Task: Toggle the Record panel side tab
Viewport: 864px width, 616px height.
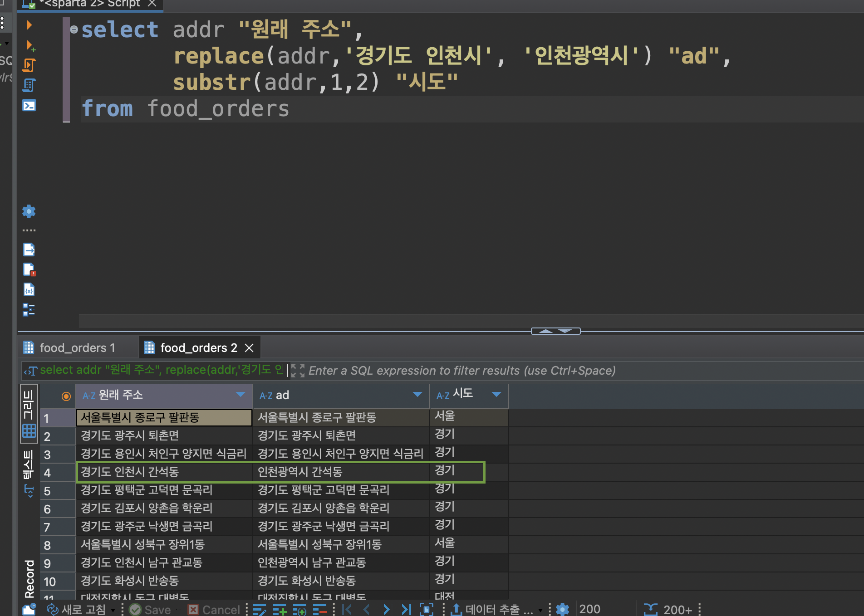Action: 29,579
